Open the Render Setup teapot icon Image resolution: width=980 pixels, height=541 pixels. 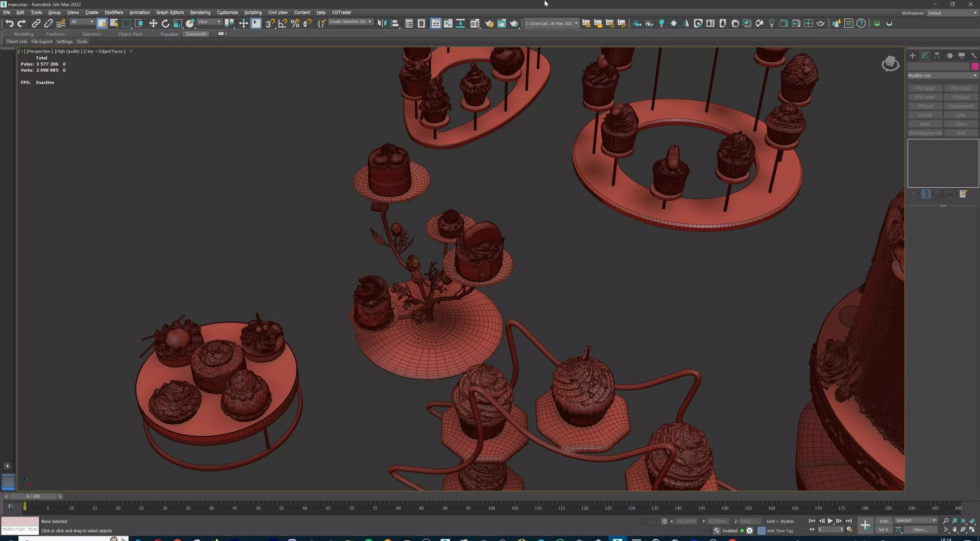pos(489,23)
